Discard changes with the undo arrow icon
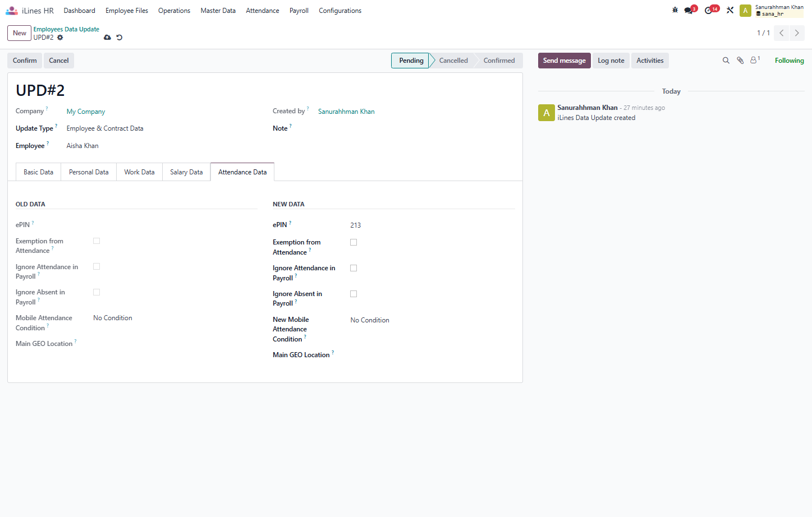 [x=119, y=38]
